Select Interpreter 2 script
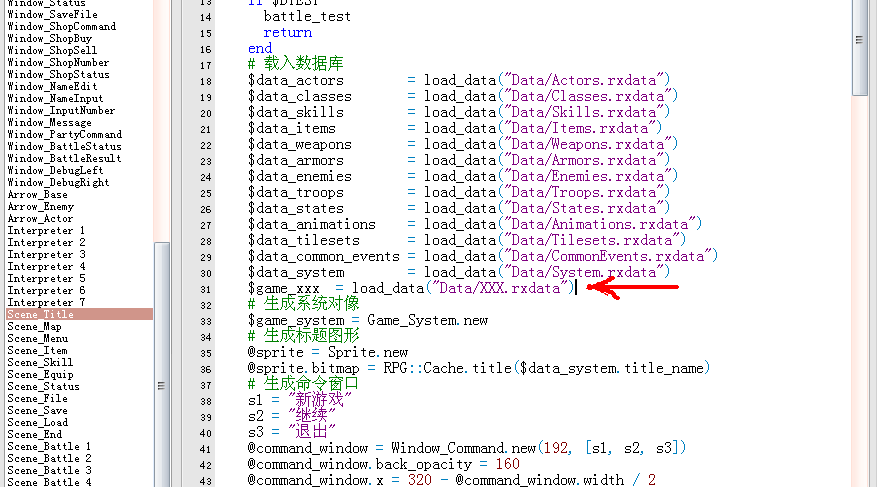 46,243
